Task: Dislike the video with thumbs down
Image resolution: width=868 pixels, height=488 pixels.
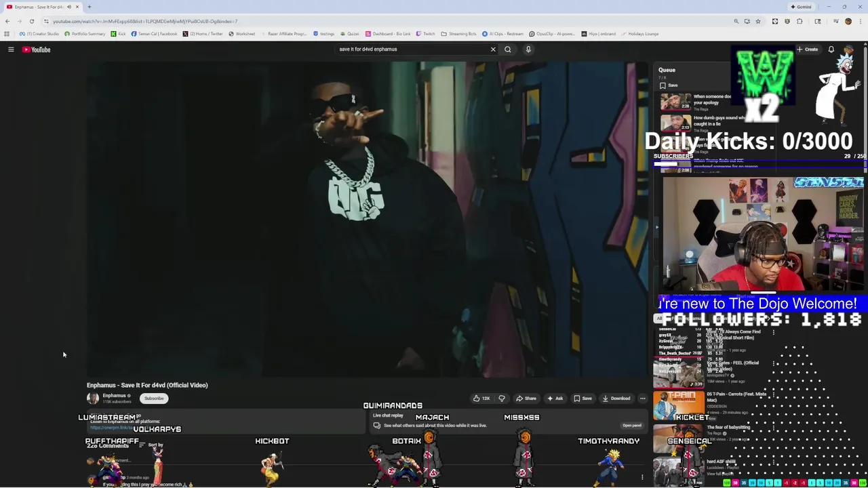Action: 502,399
